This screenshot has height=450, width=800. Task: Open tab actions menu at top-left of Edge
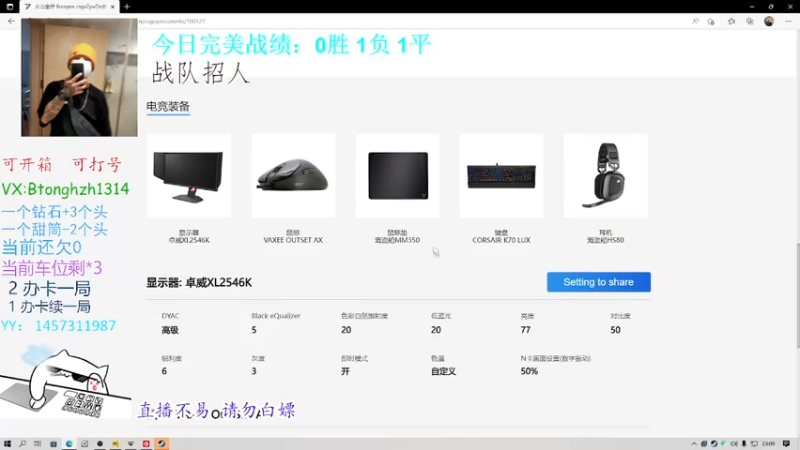coord(10,7)
